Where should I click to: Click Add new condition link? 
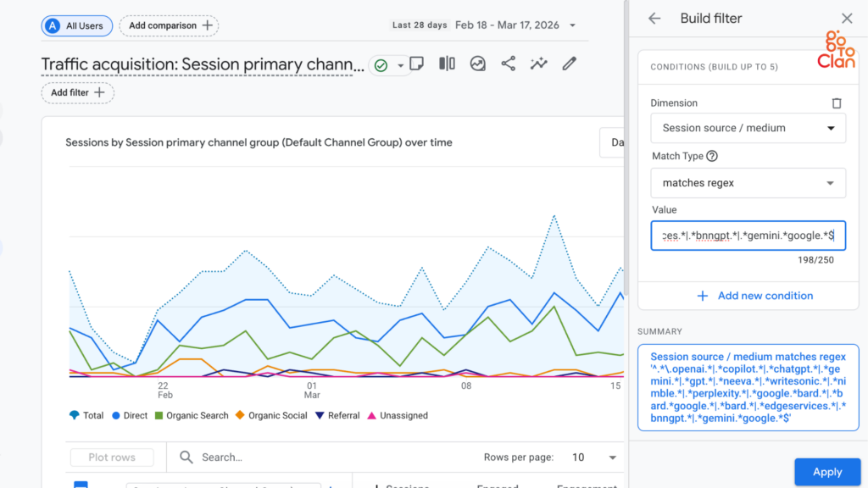755,295
